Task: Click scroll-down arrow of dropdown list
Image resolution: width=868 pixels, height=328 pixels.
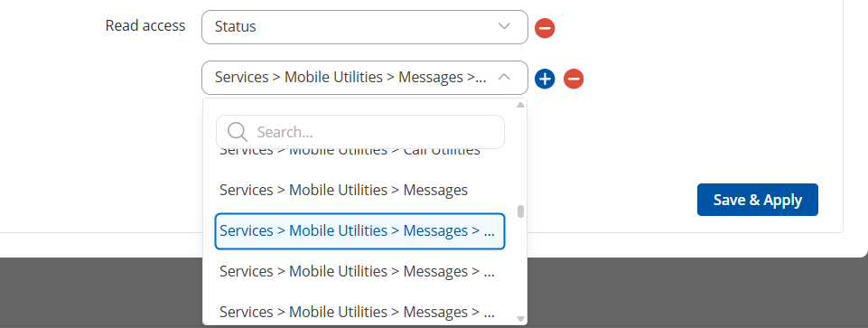Action: (x=520, y=319)
